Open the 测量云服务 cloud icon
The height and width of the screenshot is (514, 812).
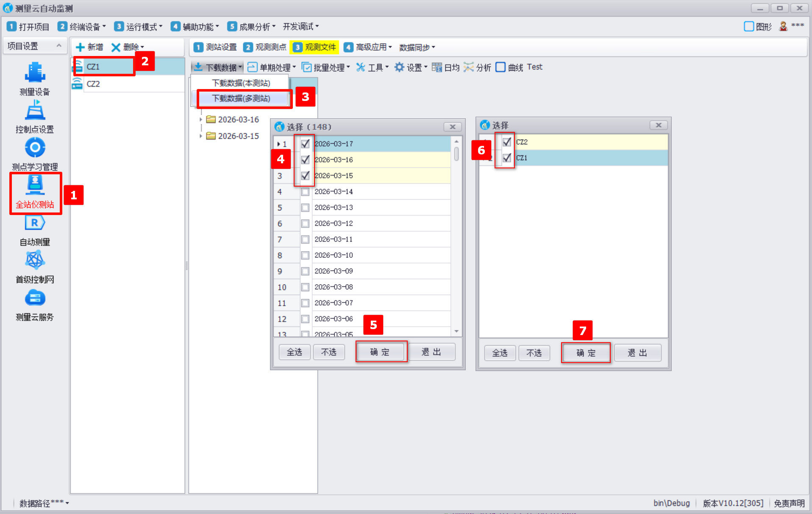point(35,299)
